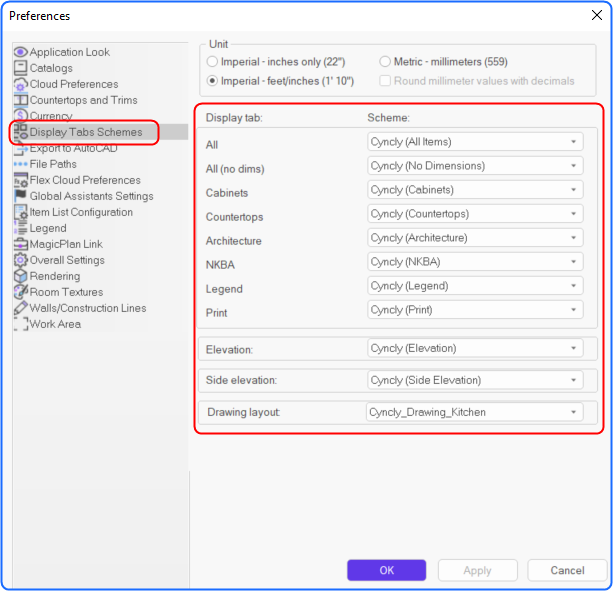Open Rendering preferences page
This screenshot has height=591, width=613.
point(55,276)
